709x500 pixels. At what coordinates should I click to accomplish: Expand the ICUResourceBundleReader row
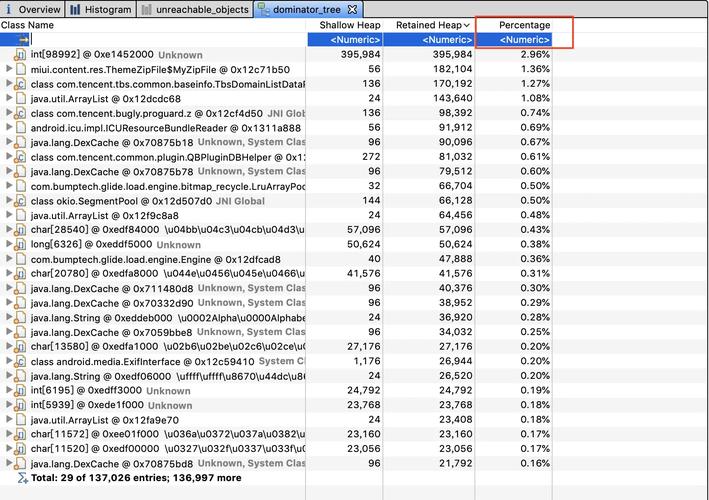click(9, 127)
